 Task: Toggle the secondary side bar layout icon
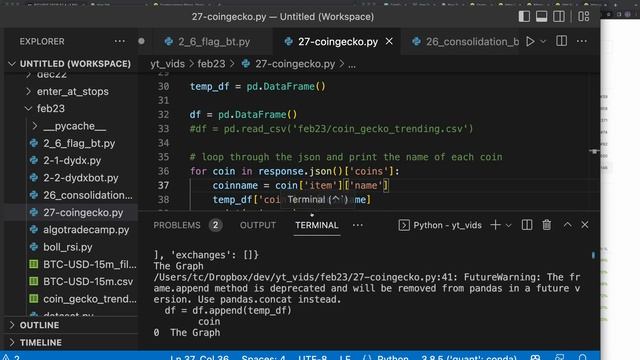pos(559,17)
